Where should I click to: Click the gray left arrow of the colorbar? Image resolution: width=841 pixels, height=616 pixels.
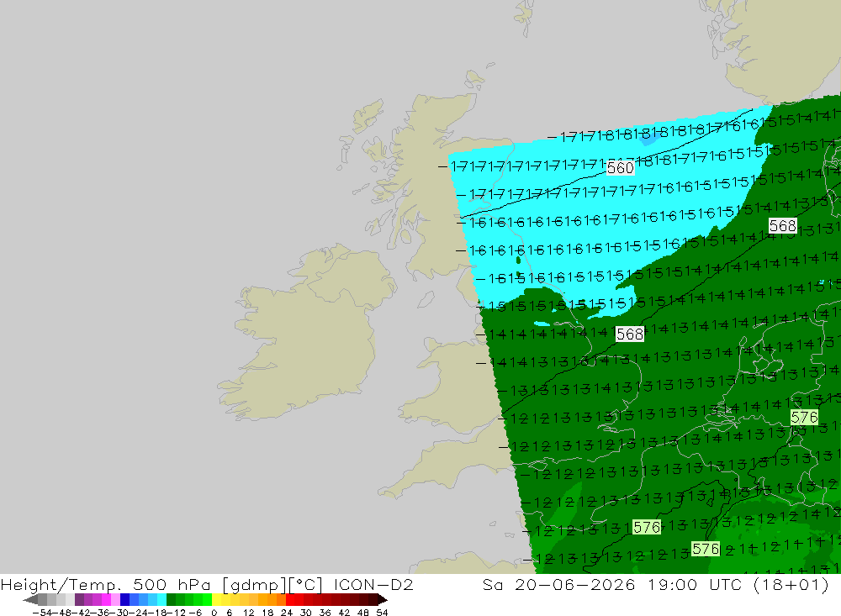(30, 599)
